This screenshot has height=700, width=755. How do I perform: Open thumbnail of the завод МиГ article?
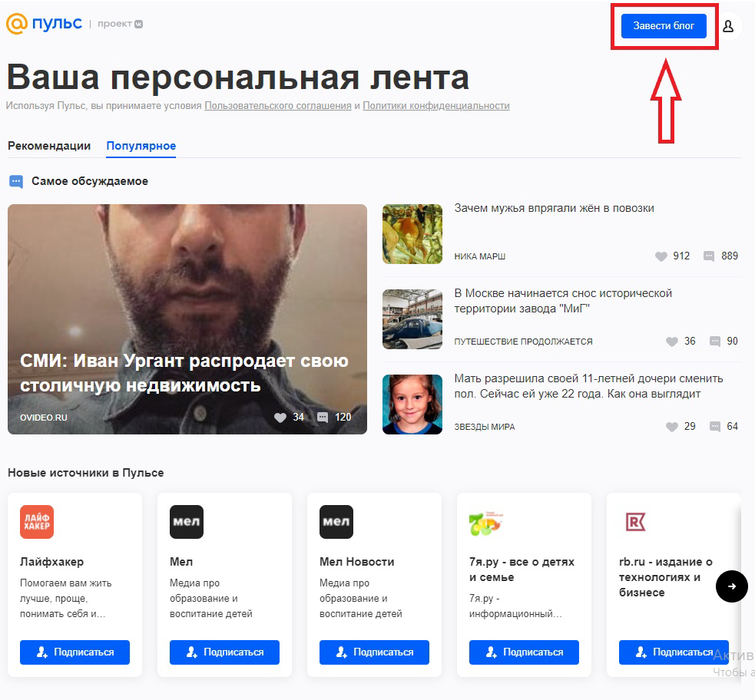[412, 319]
